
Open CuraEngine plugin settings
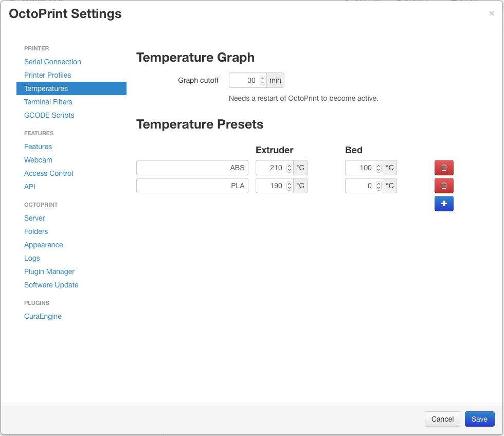[43, 317]
